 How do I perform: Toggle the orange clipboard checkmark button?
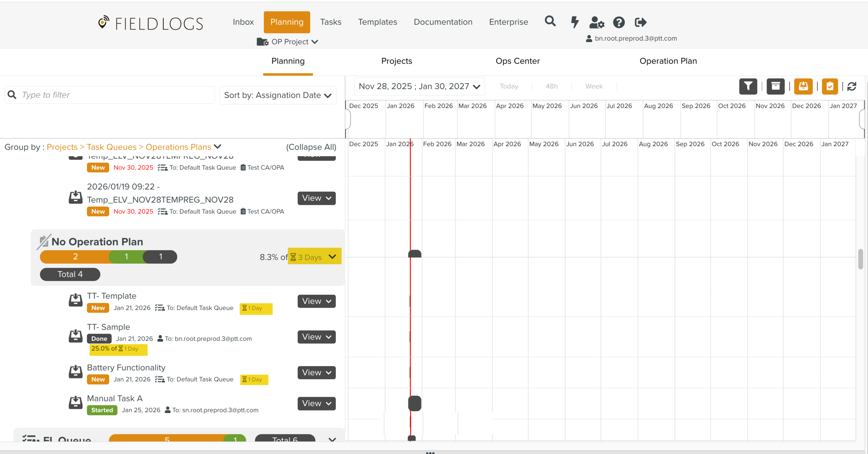830,86
